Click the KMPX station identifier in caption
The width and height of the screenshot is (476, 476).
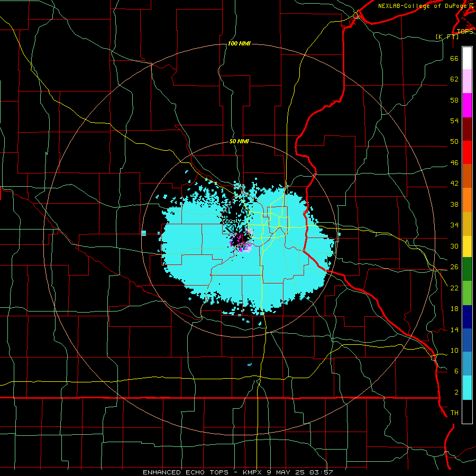(252, 472)
